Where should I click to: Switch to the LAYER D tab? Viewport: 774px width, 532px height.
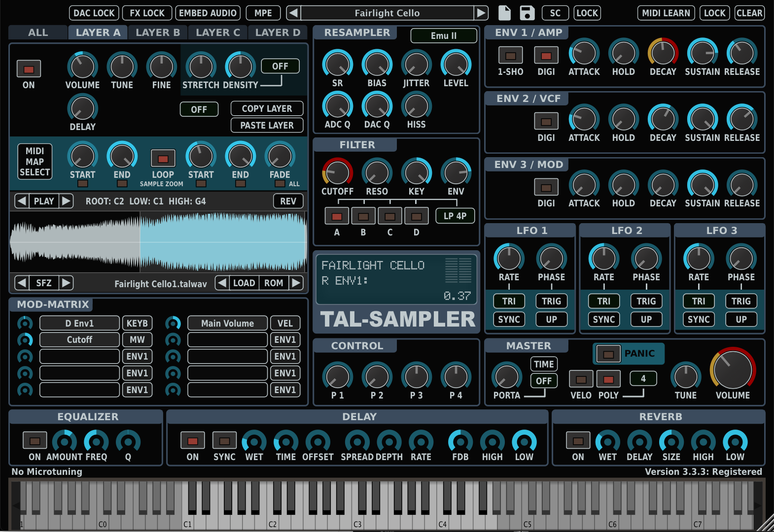pyautogui.click(x=278, y=33)
